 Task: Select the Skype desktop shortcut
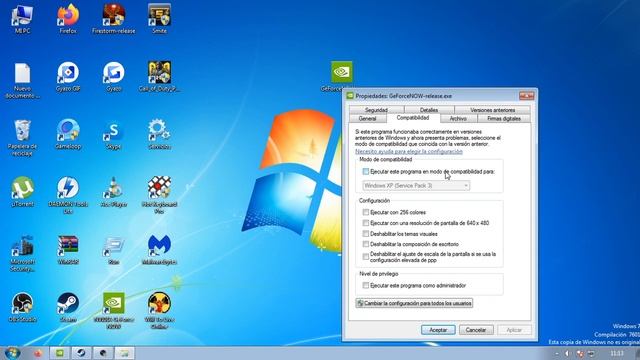click(x=113, y=134)
